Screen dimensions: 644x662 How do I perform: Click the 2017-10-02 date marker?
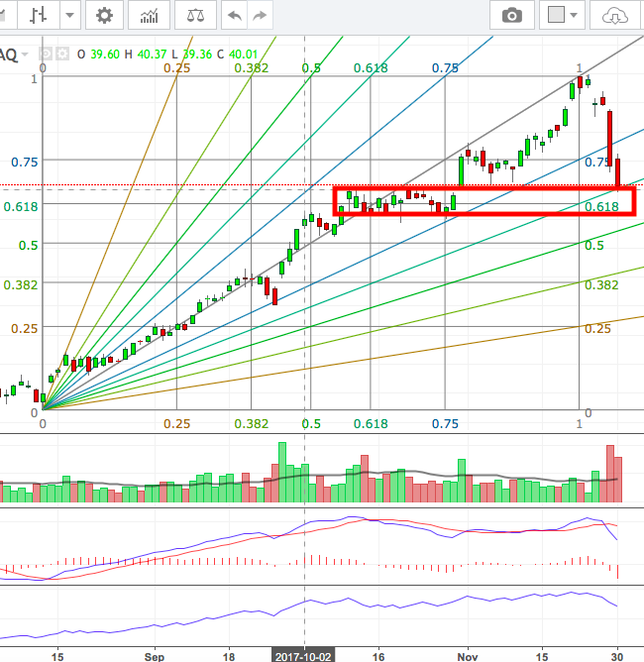coord(304,655)
